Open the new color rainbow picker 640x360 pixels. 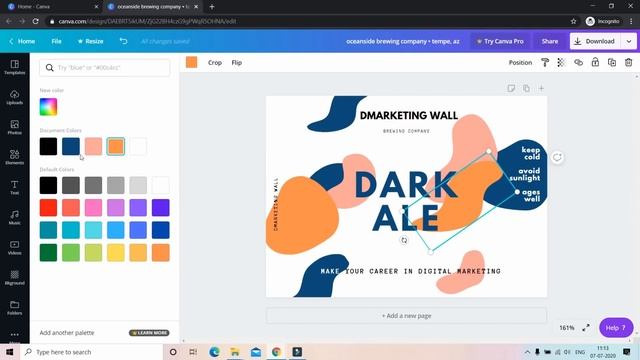(x=48, y=107)
